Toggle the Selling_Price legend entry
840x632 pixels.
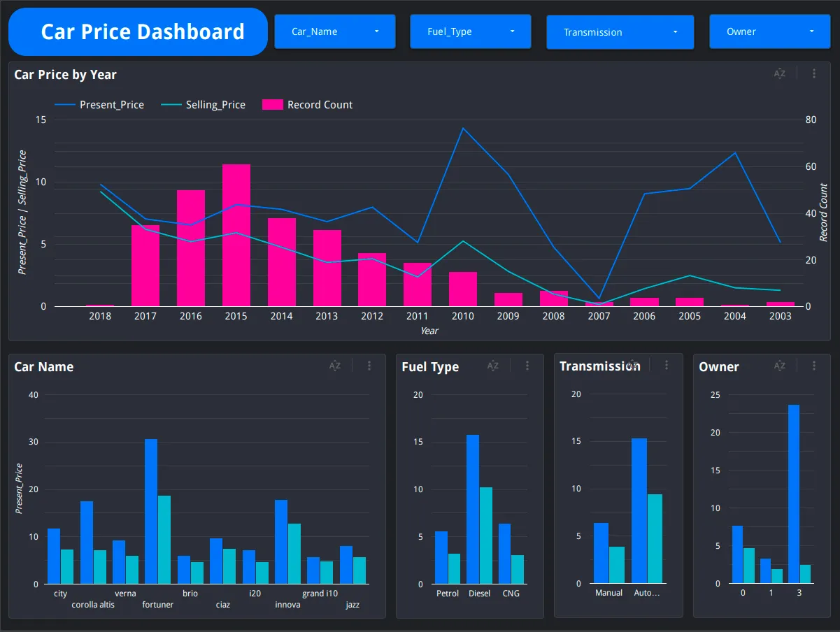point(204,105)
